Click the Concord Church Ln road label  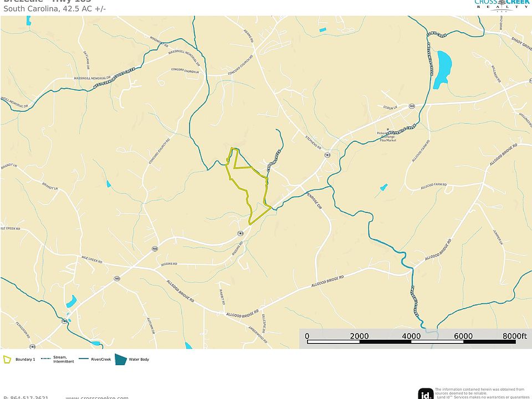point(185,70)
